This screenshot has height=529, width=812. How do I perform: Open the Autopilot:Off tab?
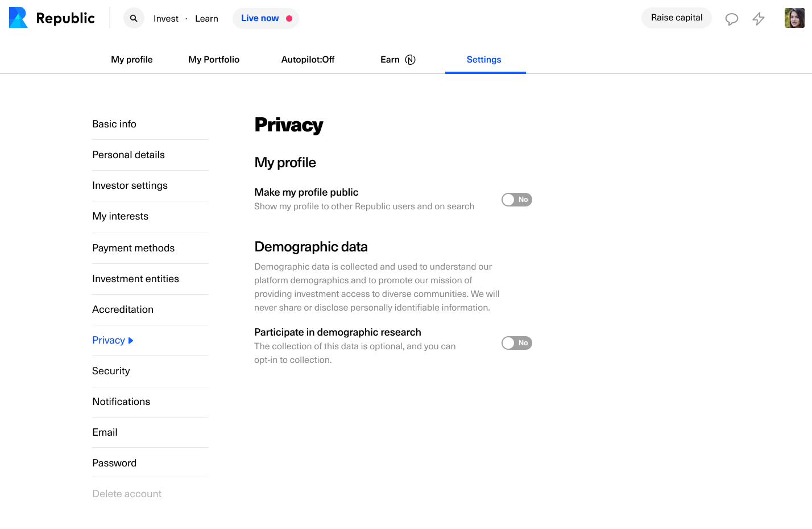[308, 60]
